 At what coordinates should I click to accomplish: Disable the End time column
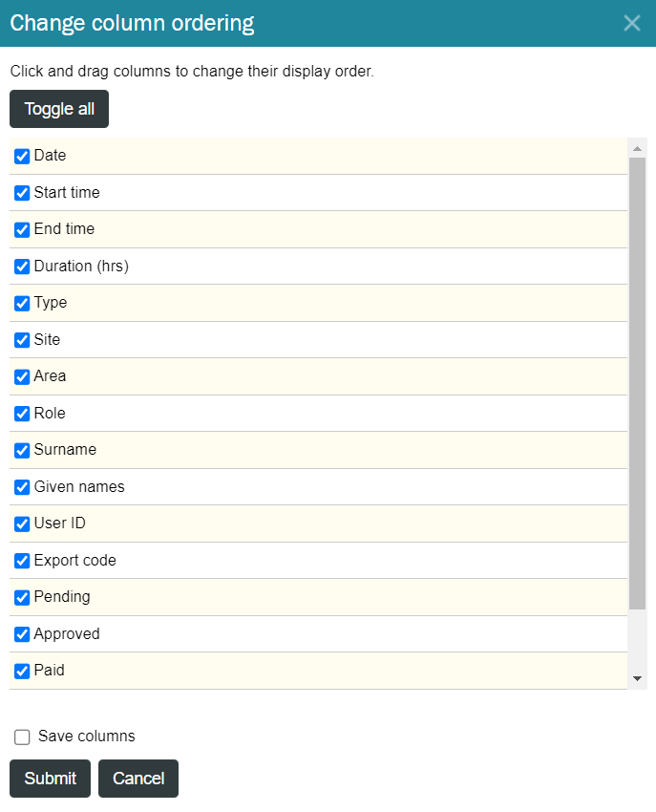coord(22,229)
